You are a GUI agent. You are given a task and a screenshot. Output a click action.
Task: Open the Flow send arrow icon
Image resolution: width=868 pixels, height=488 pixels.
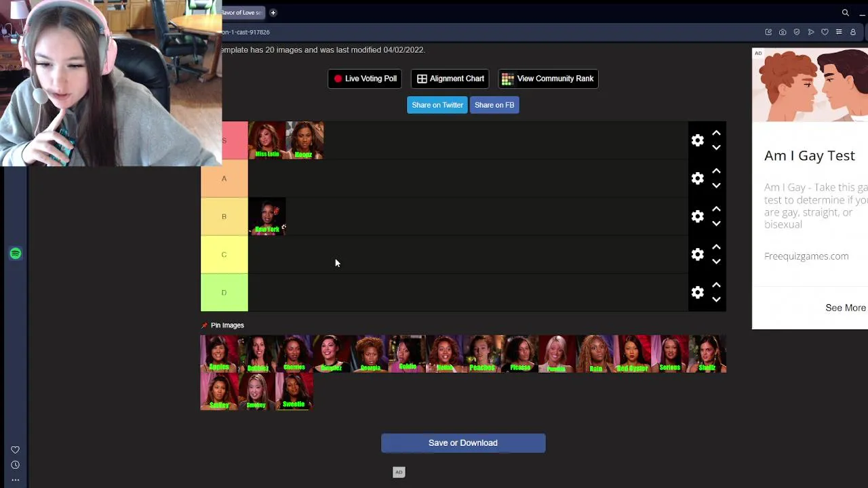pyautogui.click(x=811, y=32)
